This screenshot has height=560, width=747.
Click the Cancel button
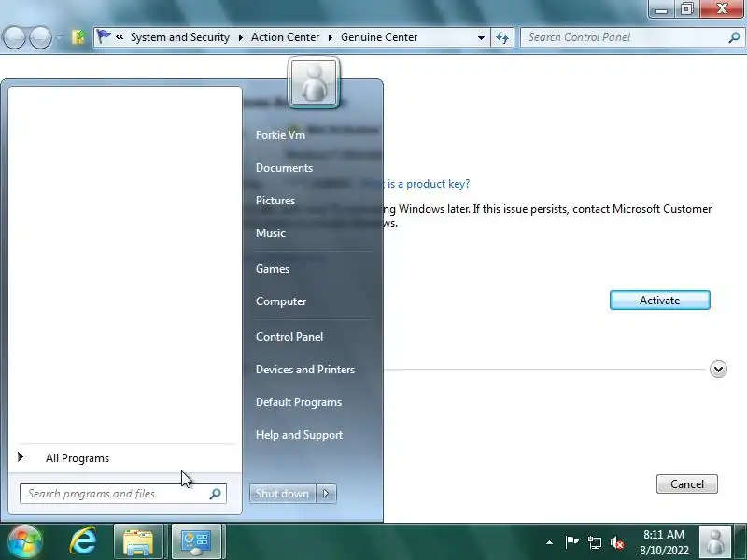tap(687, 484)
